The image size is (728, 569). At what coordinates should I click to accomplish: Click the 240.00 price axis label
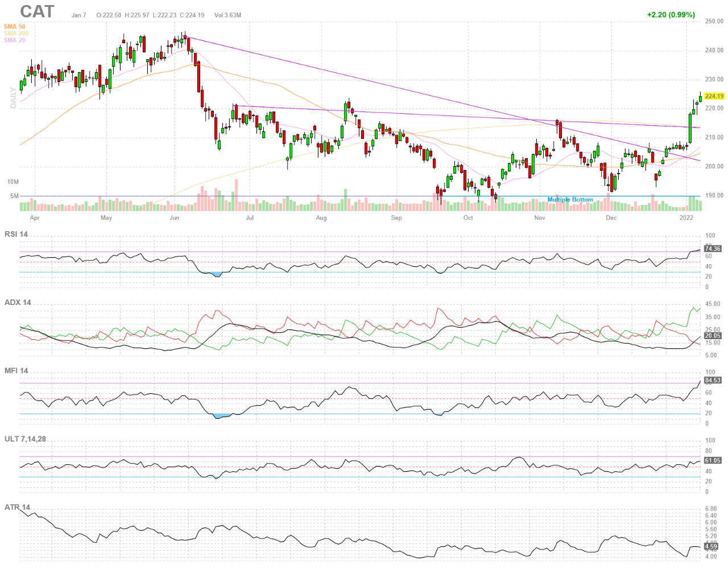[x=714, y=51]
